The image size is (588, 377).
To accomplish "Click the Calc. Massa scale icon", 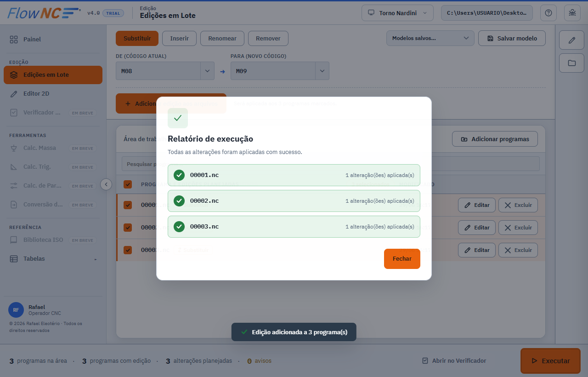I will tap(14, 148).
